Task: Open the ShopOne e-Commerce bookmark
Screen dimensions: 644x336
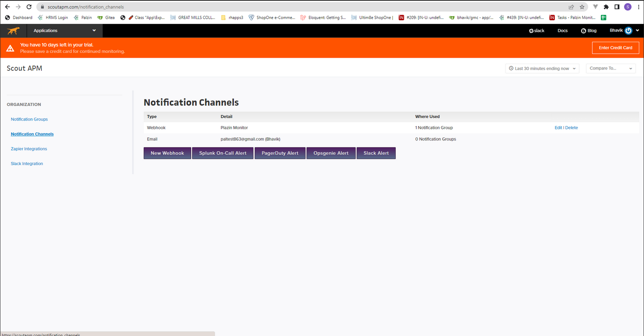Action: 272,17
